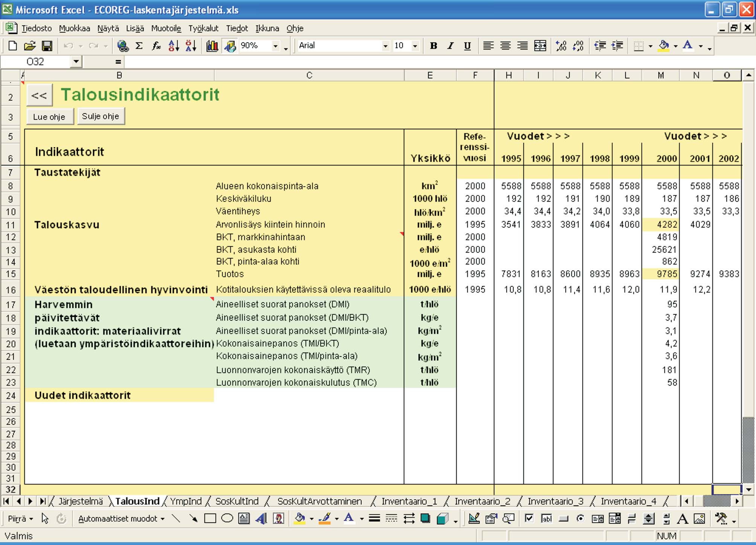The height and width of the screenshot is (545, 756).
Task: Insert hyperlink with the globe icon
Action: pos(122,46)
